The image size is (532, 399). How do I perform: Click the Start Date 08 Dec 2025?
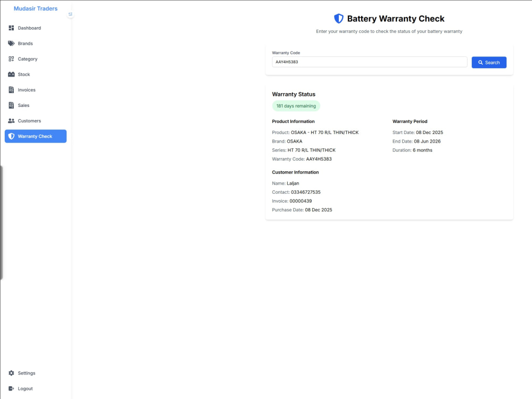pos(429,132)
